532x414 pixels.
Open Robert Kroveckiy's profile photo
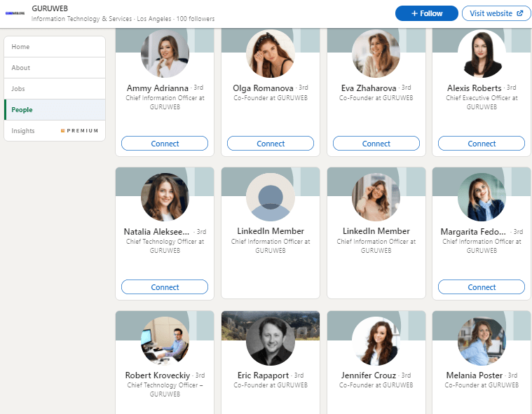click(x=165, y=340)
